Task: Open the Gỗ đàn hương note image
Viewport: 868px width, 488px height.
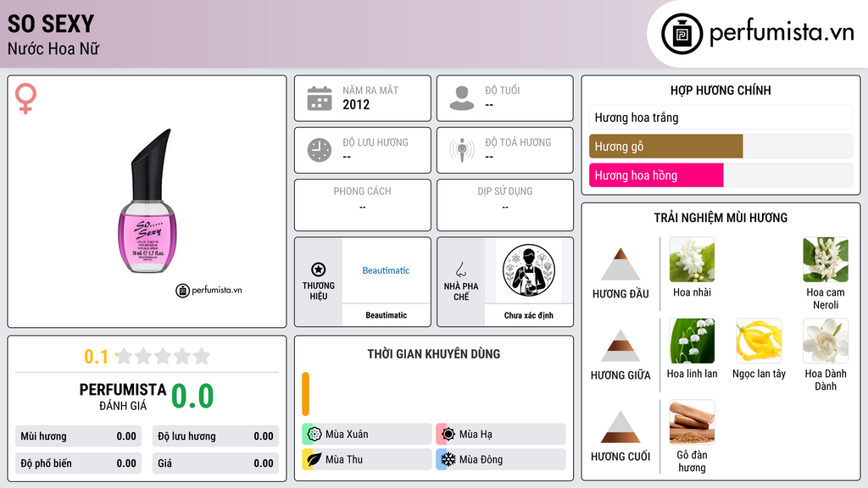Action: (692, 422)
